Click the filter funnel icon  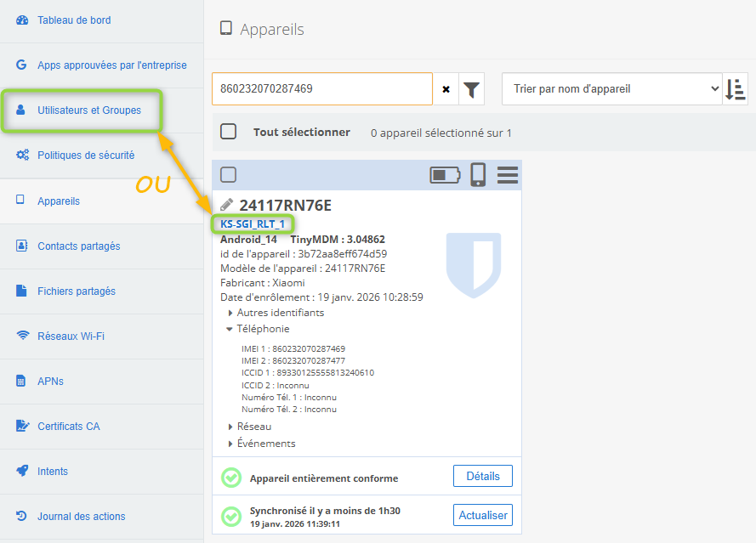pos(471,88)
